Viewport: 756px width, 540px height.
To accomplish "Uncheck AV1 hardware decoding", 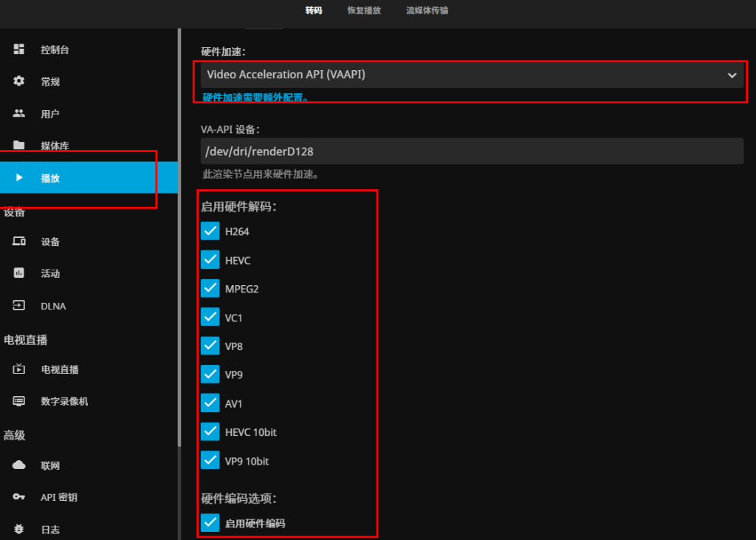I will point(209,403).
